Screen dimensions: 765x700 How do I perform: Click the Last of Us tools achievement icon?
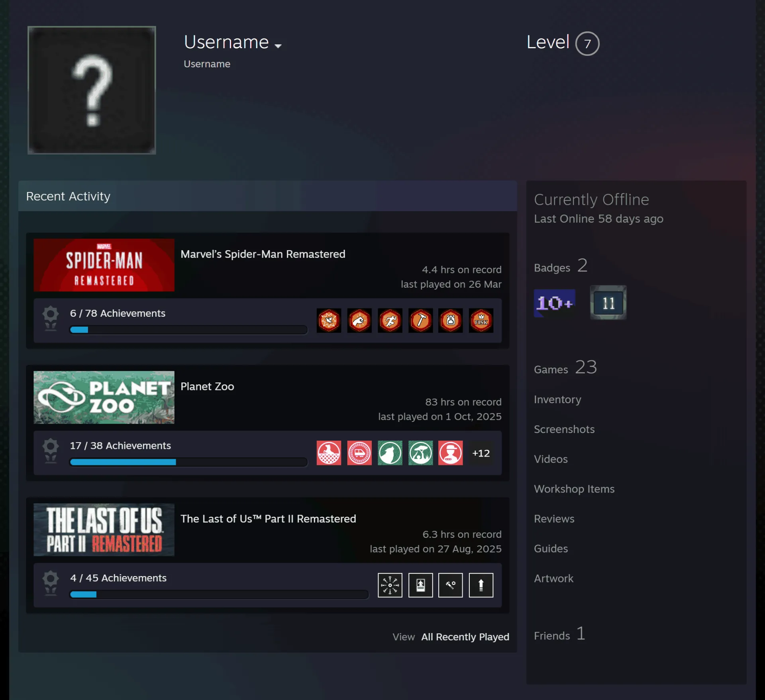451,585
